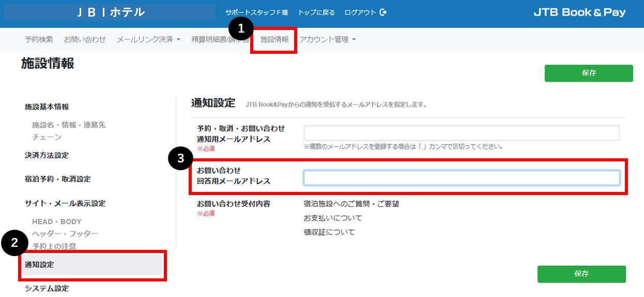
Task: Click the logout icon beside ログアウト
Action: [383, 12]
